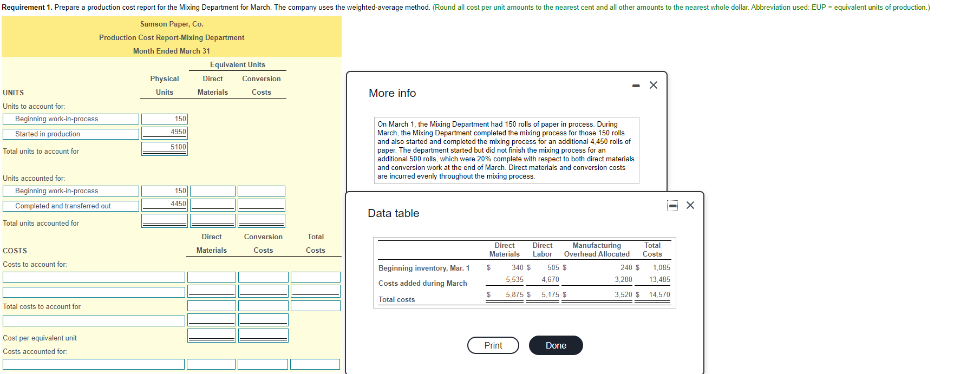Screen dimensions: 980x374
Task: Click overhead allocated value 3,280
Action: [x=623, y=280]
